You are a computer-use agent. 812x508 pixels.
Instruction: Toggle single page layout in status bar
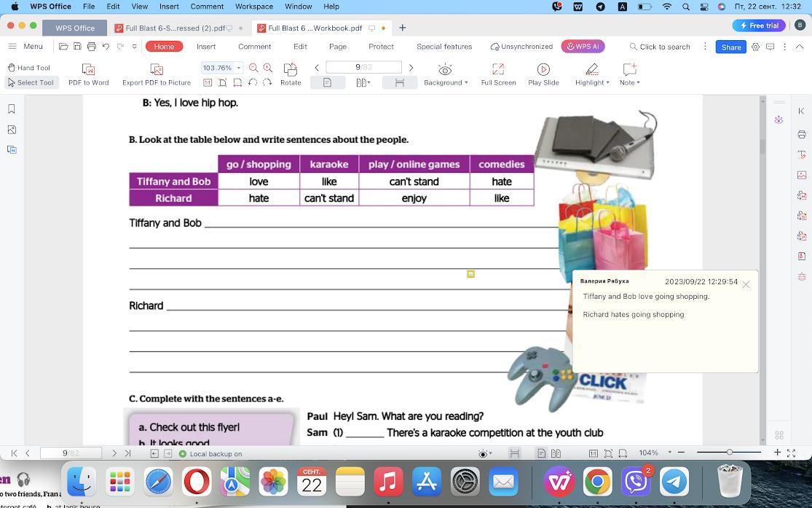point(541,453)
